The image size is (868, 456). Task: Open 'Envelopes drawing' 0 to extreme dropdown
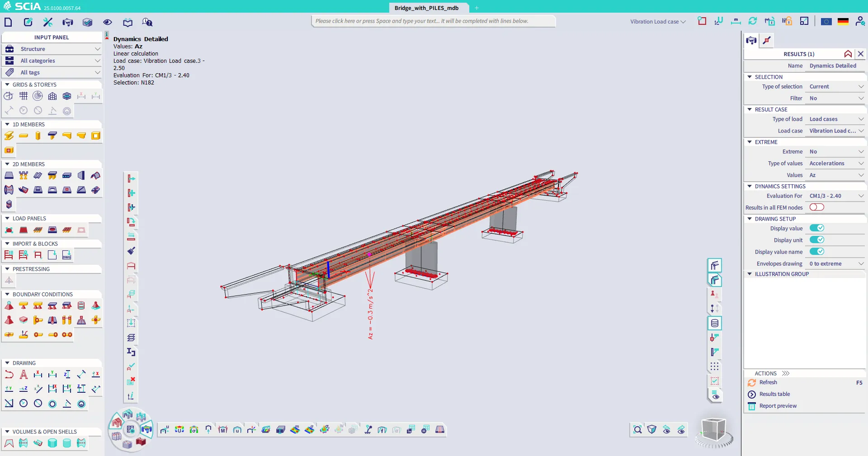tap(836, 264)
